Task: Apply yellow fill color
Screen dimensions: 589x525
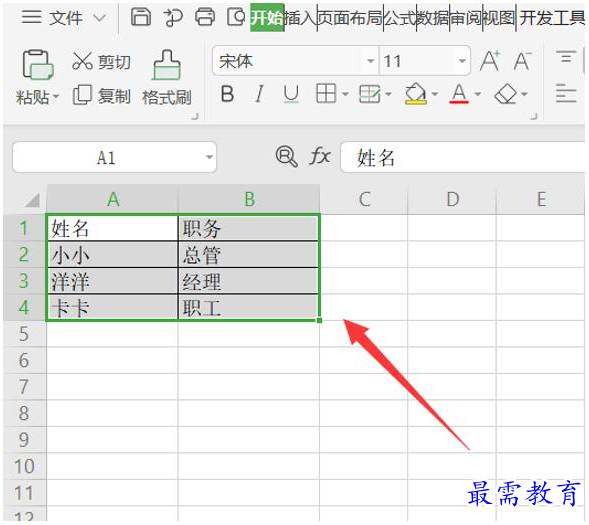Action: click(415, 94)
